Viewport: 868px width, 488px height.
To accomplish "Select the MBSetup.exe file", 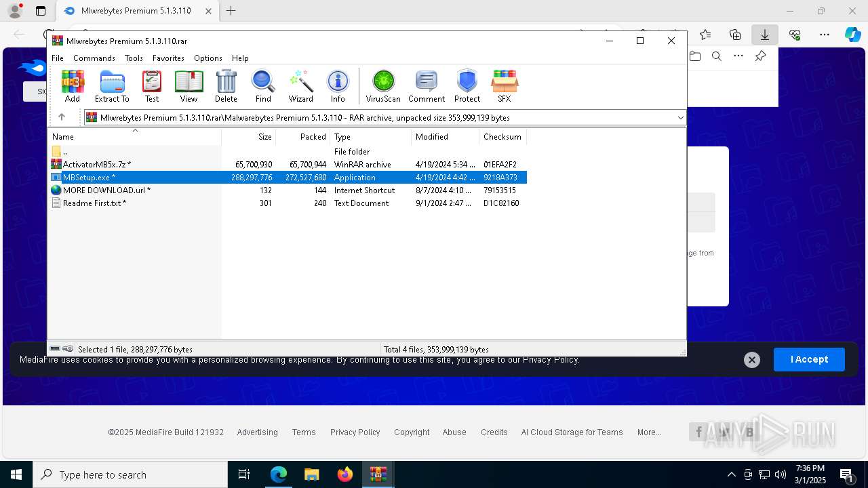I will tap(288, 178).
